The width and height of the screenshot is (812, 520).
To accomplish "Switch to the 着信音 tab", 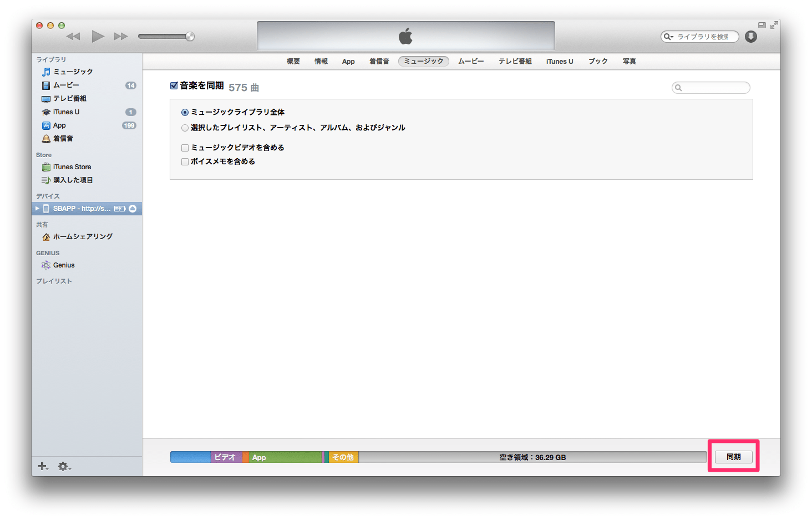I will tap(379, 62).
